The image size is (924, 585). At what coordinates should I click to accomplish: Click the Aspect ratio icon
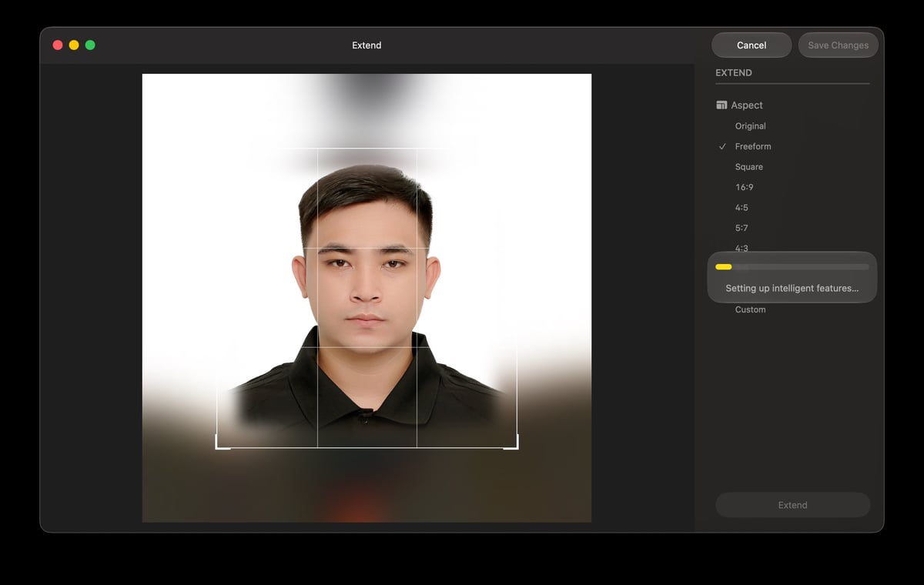point(721,105)
